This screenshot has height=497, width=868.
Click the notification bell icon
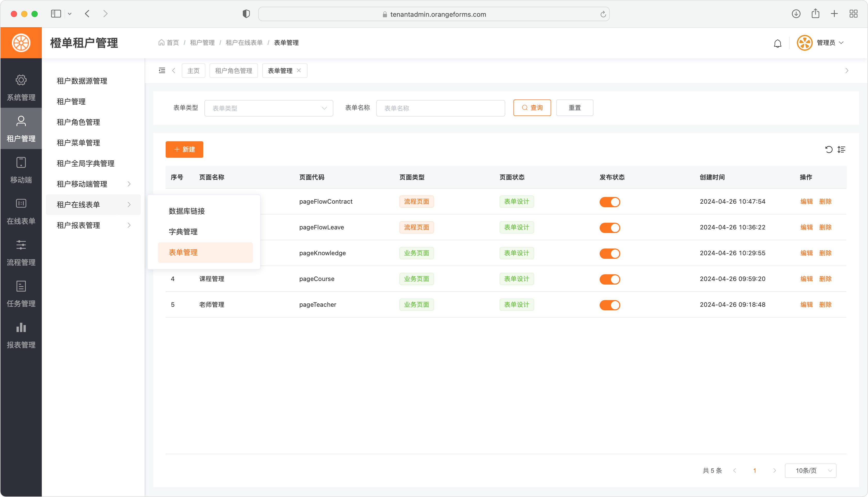pyautogui.click(x=777, y=43)
